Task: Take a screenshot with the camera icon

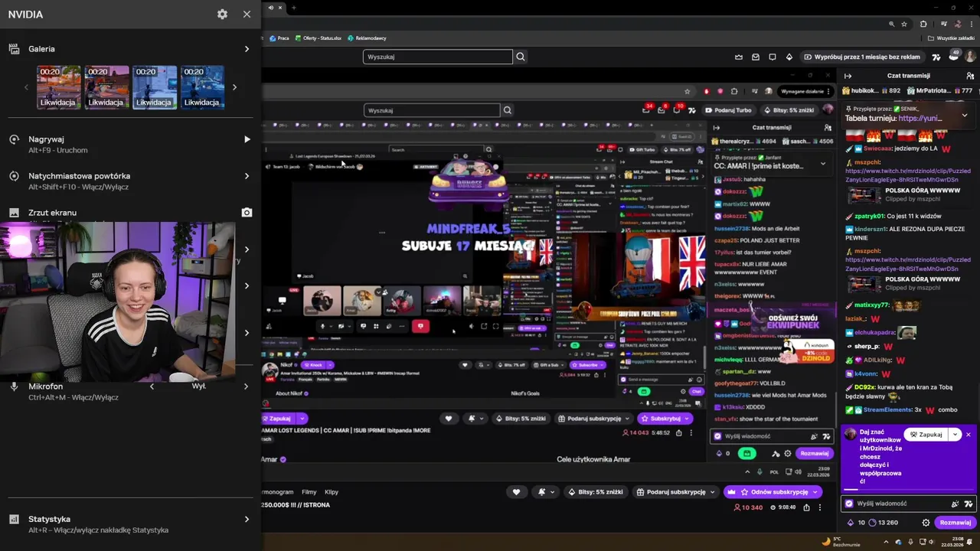Action: point(247,213)
